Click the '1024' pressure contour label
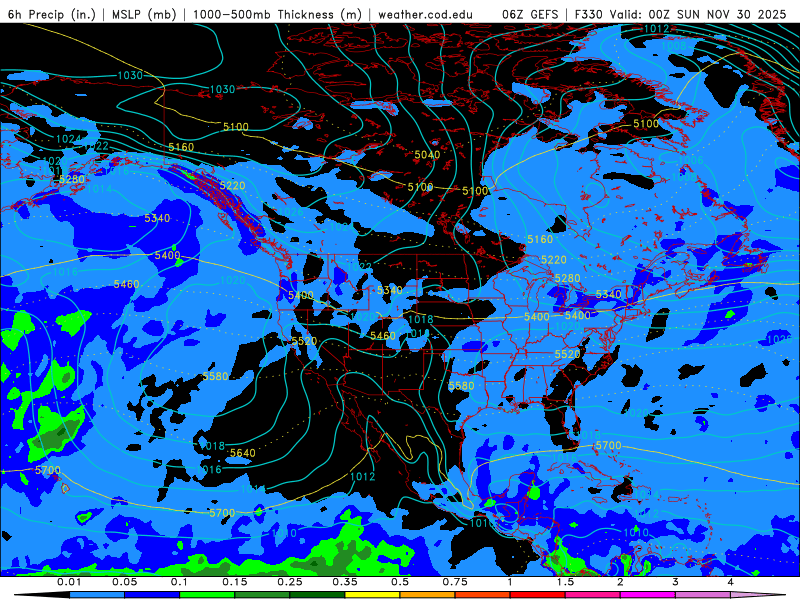Image resolution: width=800 pixels, height=600 pixels. 68,139
